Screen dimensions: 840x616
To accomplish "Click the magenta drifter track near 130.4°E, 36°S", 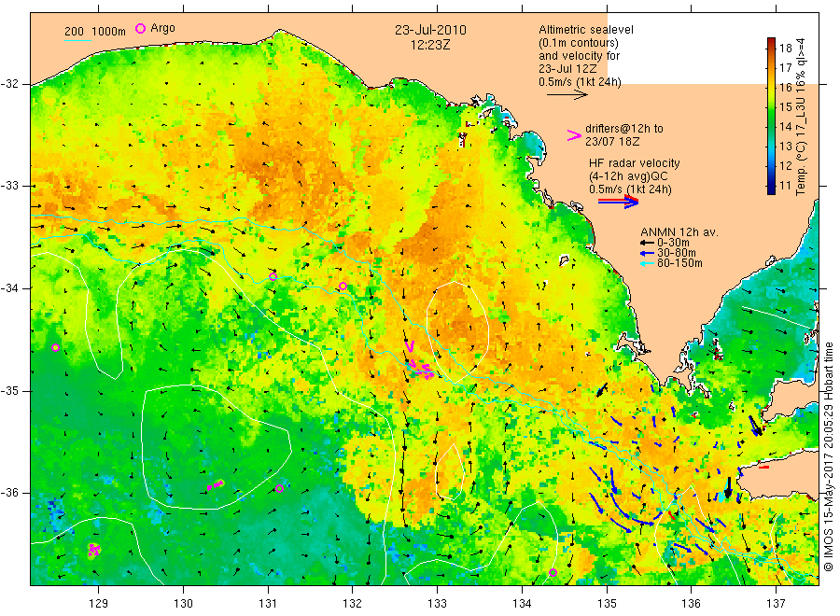I will (215, 485).
